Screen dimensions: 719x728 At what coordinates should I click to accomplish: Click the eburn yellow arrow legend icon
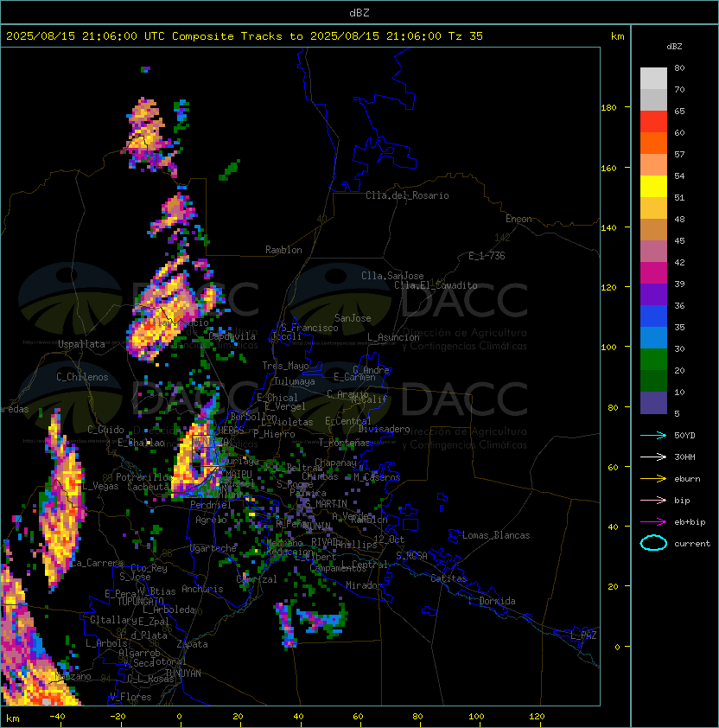[x=653, y=479]
